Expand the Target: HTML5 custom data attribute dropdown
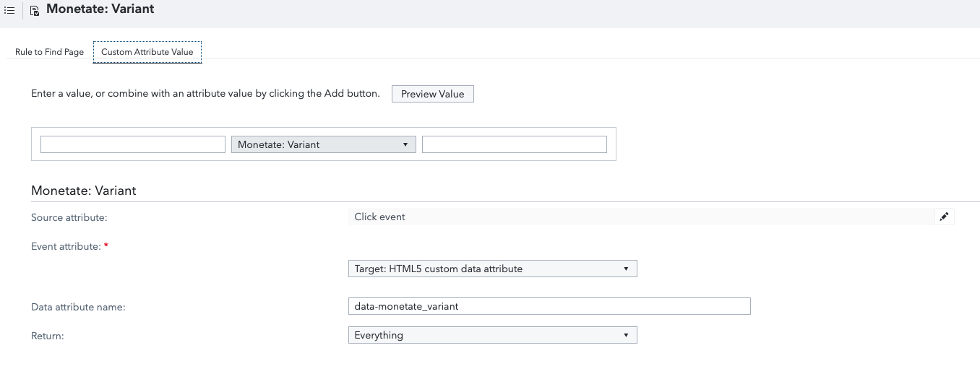The width and height of the screenshot is (980, 379). (x=492, y=269)
